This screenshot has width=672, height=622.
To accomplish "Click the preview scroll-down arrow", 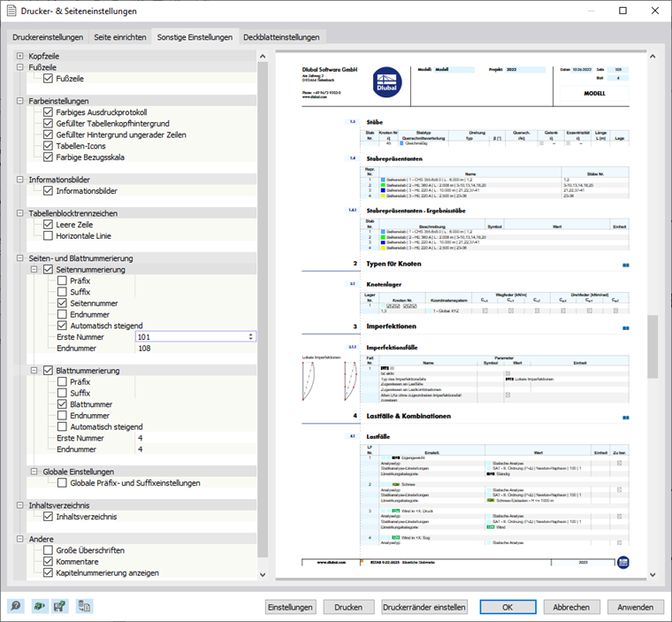I will pyautogui.click(x=653, y=574).
